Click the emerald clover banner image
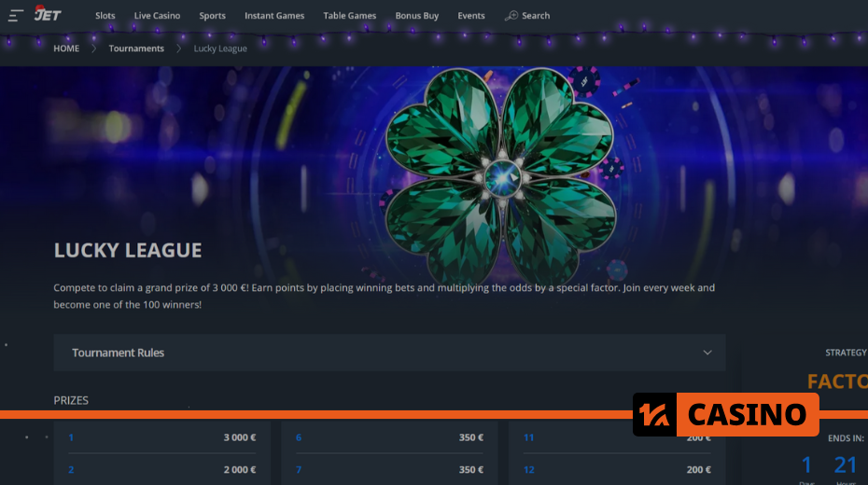The height and width of the screenshot is (485, 868). [x=500, y=176]
